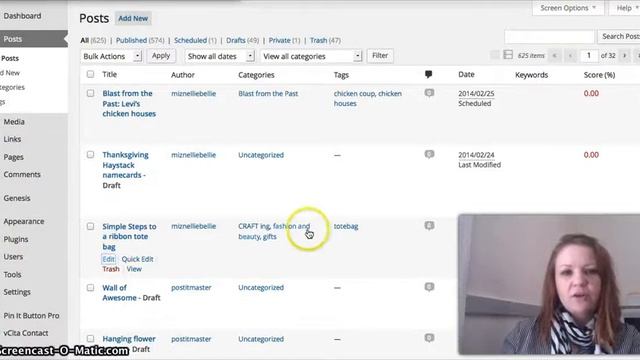Open comments bubble for Wall of Awesome post
This screenshot has width=640, height=360.
429,287
